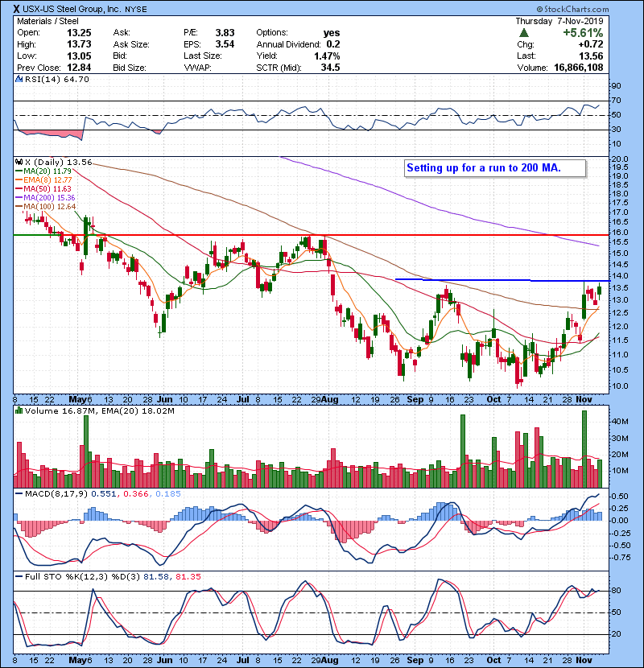
Task: Click the Volume value 16,866,108
Action: (x=578, y=68)
